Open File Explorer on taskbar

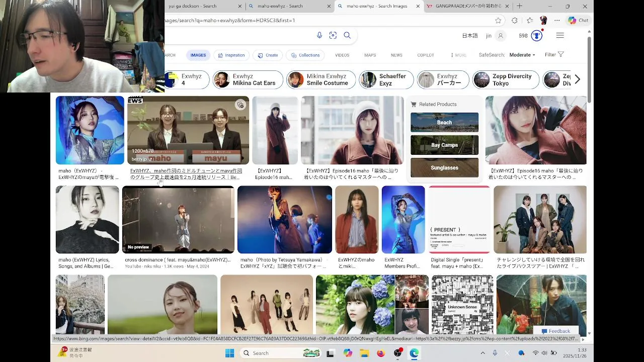pyautogui.click(x=364, y=353)
